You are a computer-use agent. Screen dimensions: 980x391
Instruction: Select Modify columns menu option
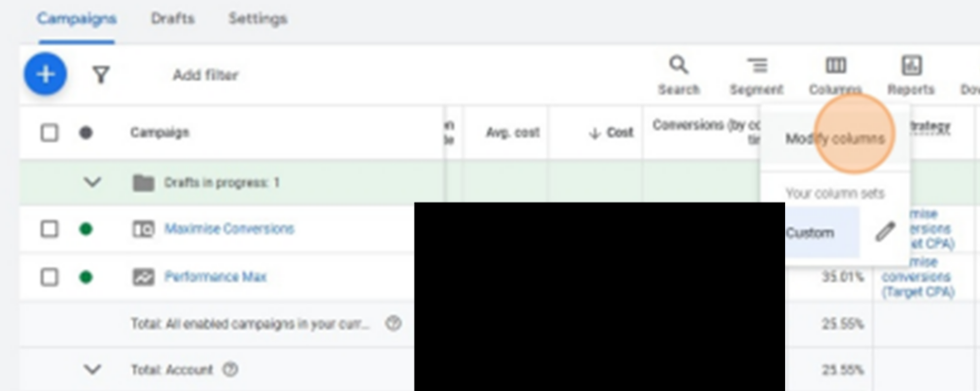click(x=834, y=139)
